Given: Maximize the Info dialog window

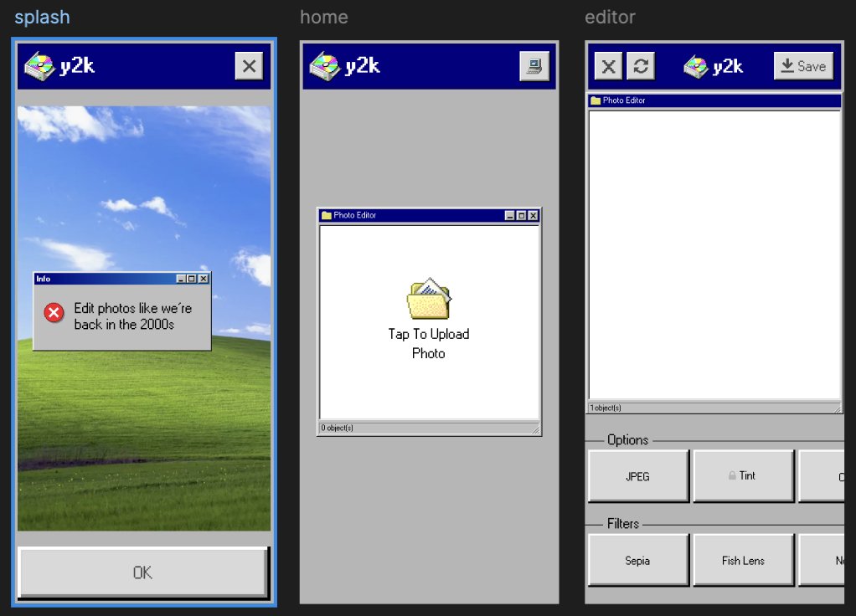Looking at the screenshot, I should tap(192, 279).
